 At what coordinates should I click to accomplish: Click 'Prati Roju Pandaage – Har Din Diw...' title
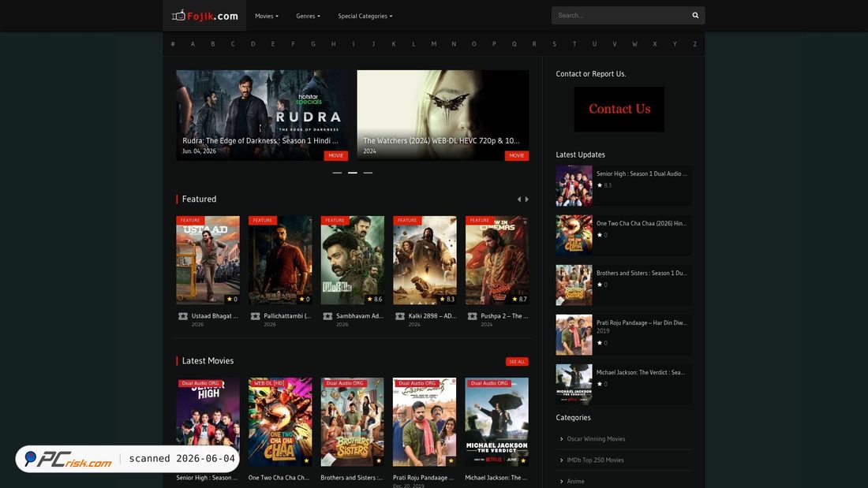[642, 322]
